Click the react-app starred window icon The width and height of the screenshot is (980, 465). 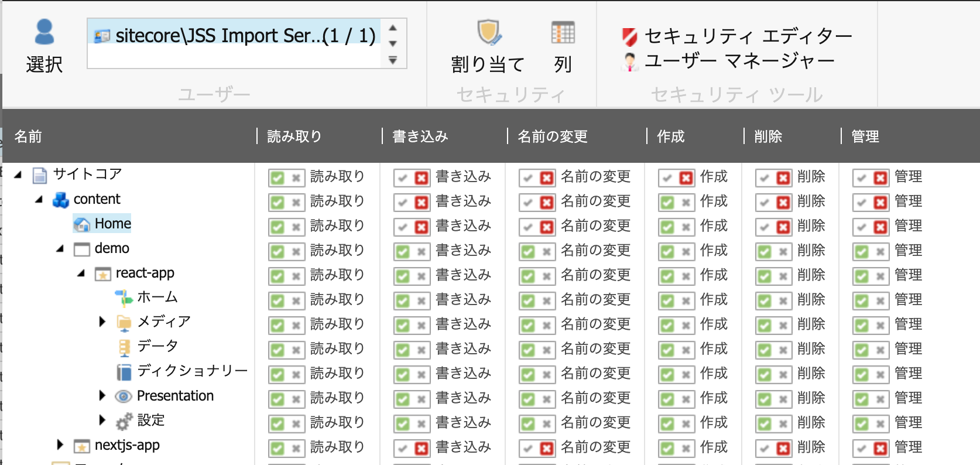[103, 273]
